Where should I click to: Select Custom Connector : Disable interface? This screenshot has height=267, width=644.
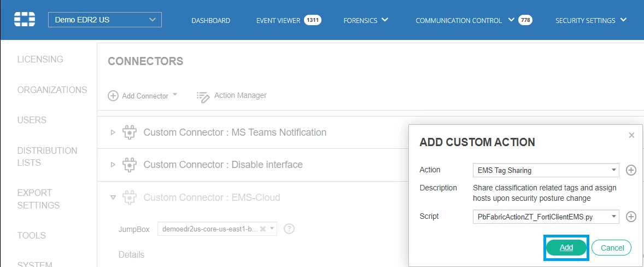click(223, 165)
